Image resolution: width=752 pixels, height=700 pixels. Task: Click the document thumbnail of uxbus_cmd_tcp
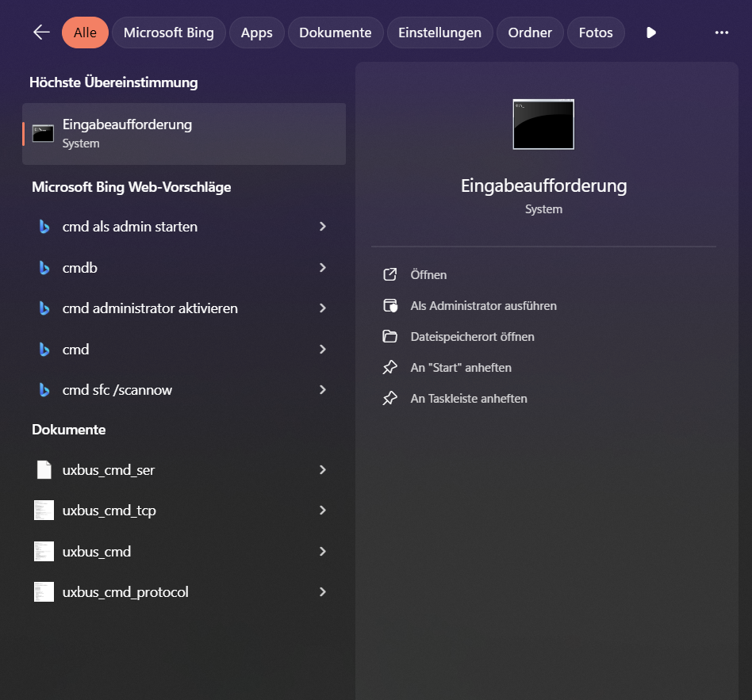(44, 511)
